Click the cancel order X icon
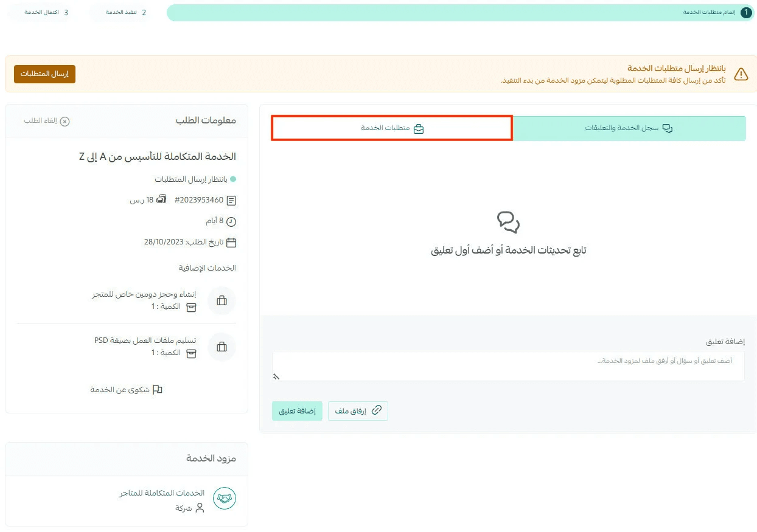 pos(65,121)
